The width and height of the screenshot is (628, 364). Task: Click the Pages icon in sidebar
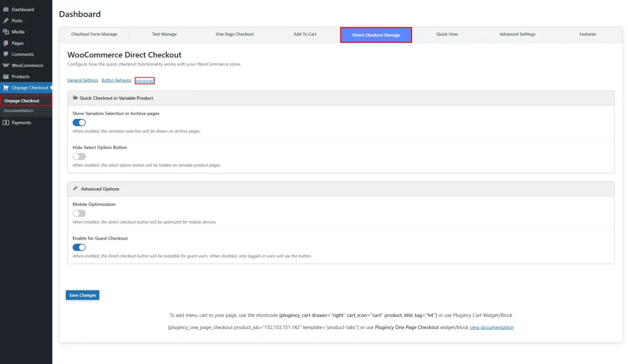(6, 43)
